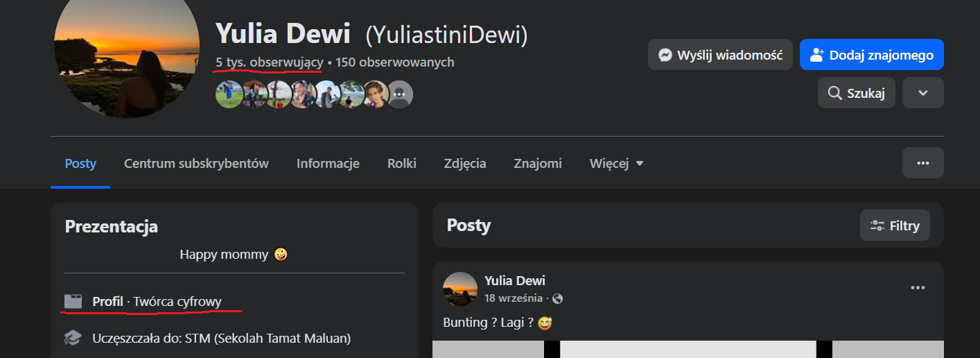Switch to the Informacje tab

328,164
